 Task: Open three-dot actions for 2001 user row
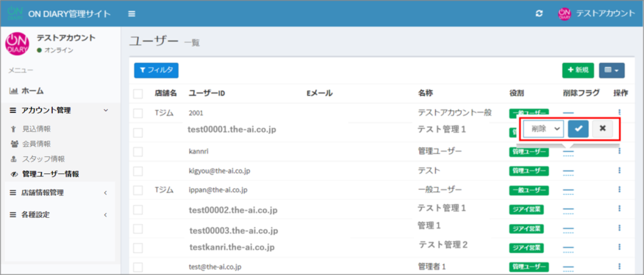click(x=619, y=113)
